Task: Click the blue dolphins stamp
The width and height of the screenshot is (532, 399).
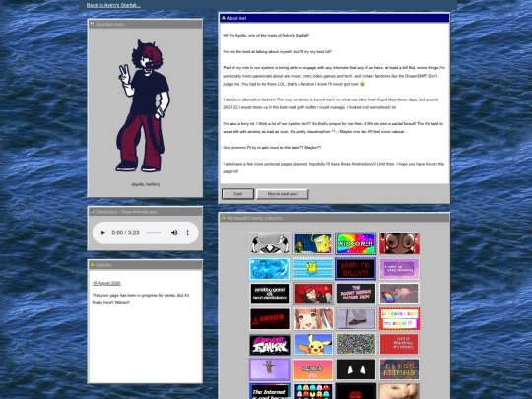Action: click(x=270, y=269)
